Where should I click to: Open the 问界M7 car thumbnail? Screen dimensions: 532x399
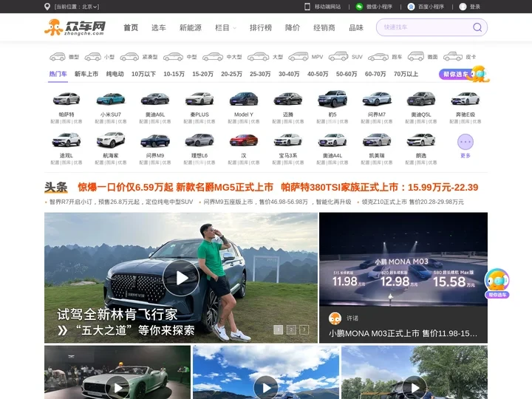click(377, 99)
